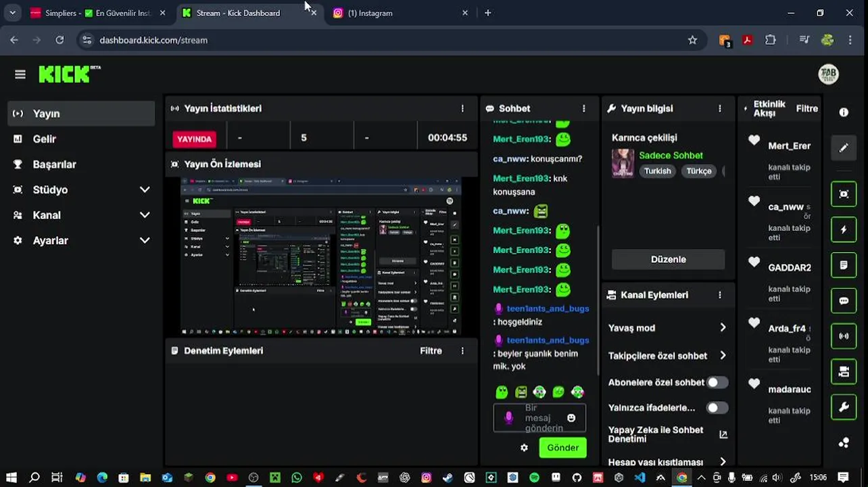Select Yayın in the left sidebar

coord(82,114)
